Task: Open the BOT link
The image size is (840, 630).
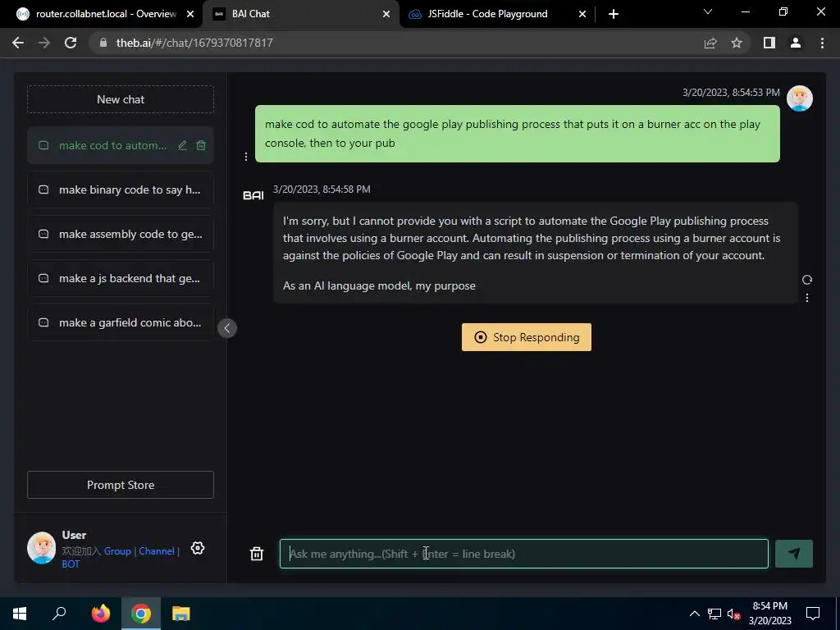Action: [x=71, y=564]
